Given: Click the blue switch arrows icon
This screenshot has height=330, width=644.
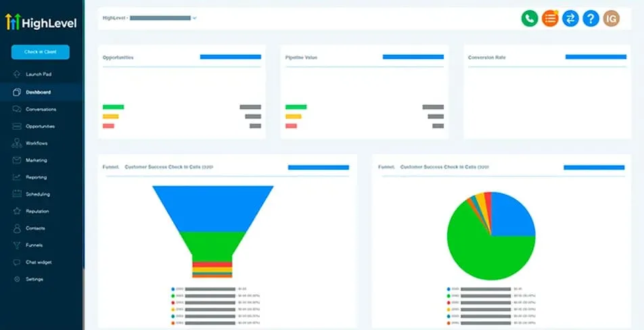Looking at the screenshot, I should [571, 19].
